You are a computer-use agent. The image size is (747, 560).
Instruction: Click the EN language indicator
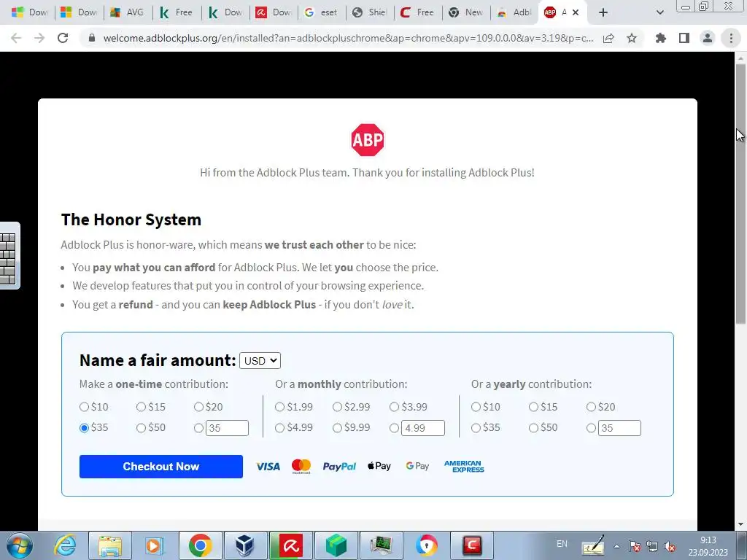(x=562, y=544)
